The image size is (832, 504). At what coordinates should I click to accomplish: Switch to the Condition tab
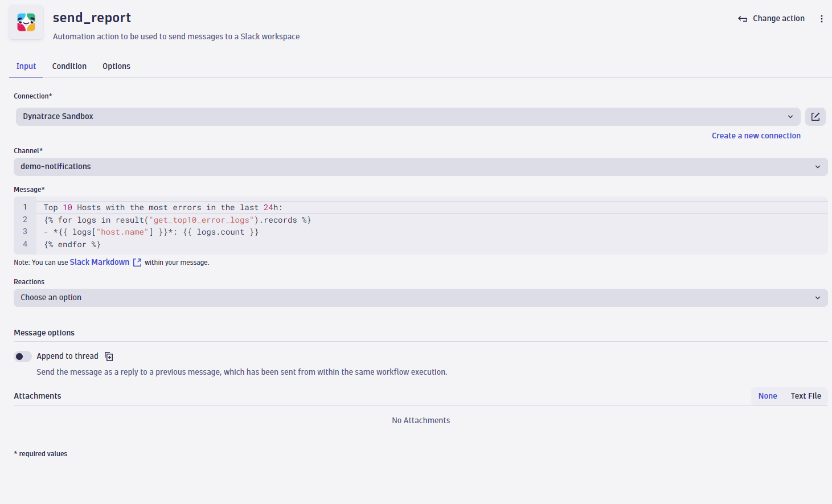[x=69, y=67]
